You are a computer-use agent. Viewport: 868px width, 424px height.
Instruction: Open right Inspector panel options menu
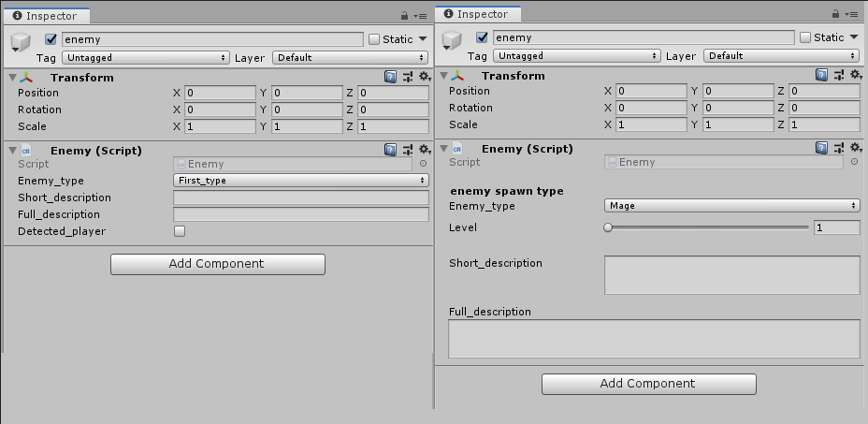pyautogui.click(x=852, y=14)
